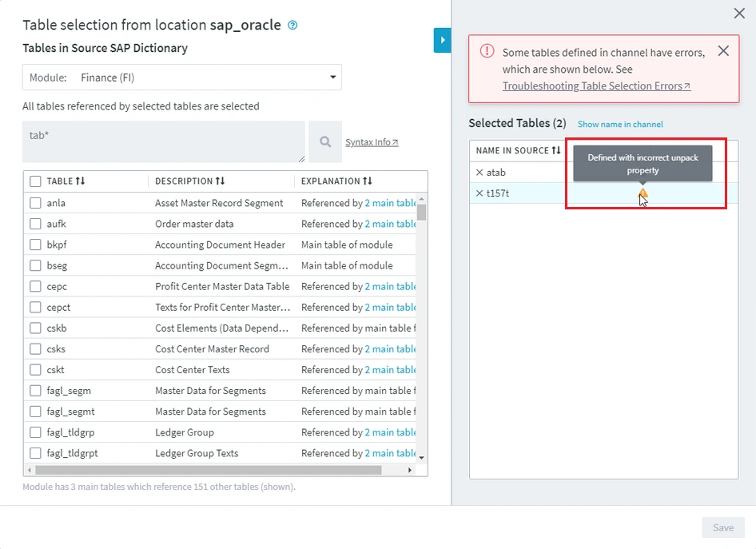Collapse panel using the blue arrow button

pyautogui.click(x=442, y=40)
